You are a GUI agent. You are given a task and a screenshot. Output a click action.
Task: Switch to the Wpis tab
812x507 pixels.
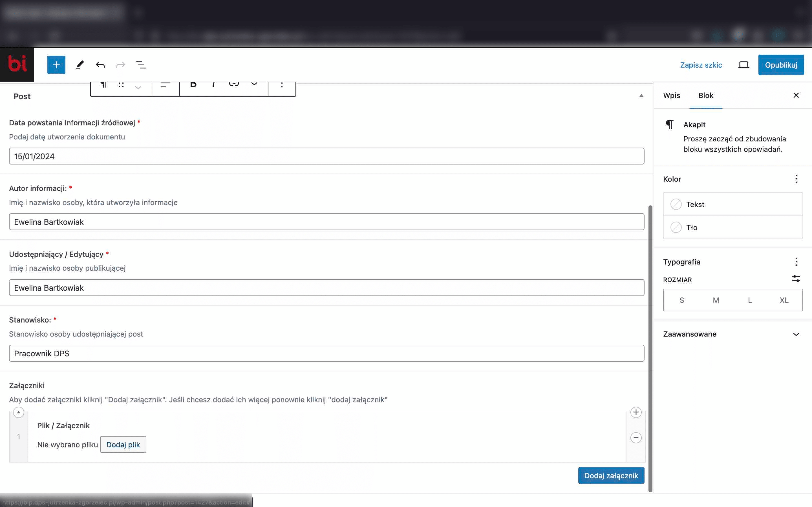(671, 95)
